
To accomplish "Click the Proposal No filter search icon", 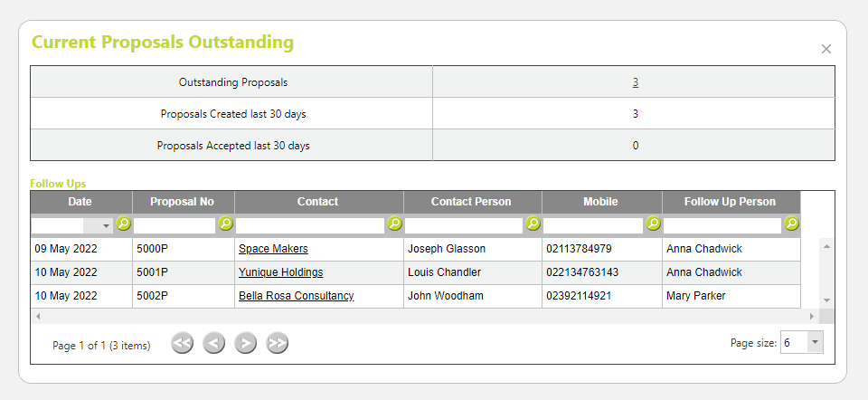I will (225, 224).
